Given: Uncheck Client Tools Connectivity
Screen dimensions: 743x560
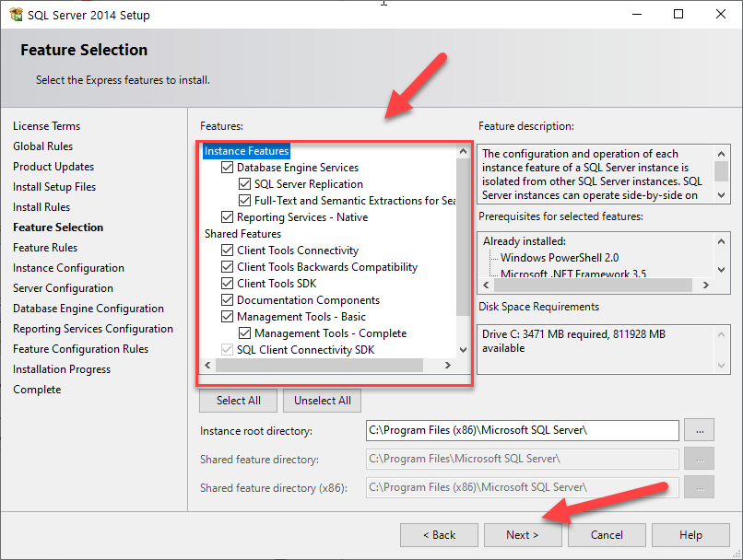Looking at the screenshot, I should 227,250.
